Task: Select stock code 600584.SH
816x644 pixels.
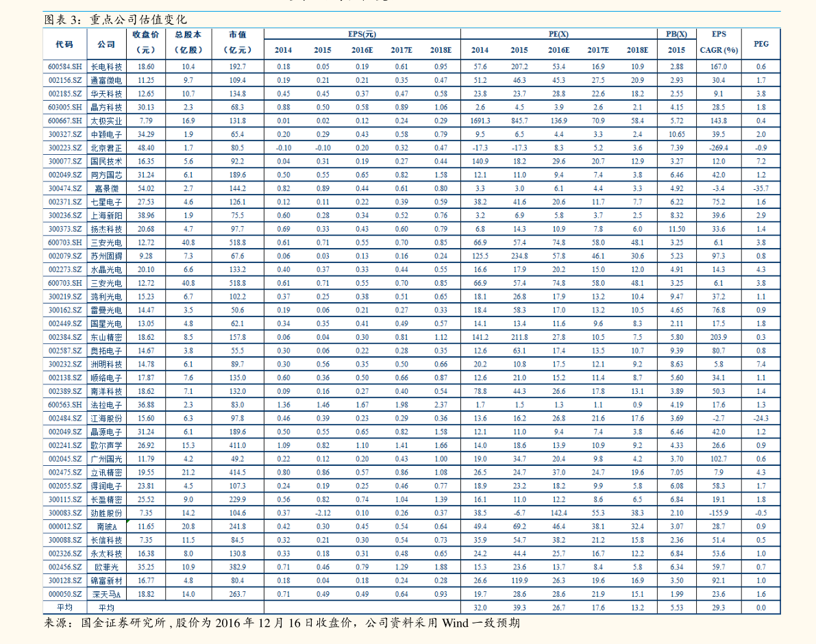Action: tap(64, 67)
